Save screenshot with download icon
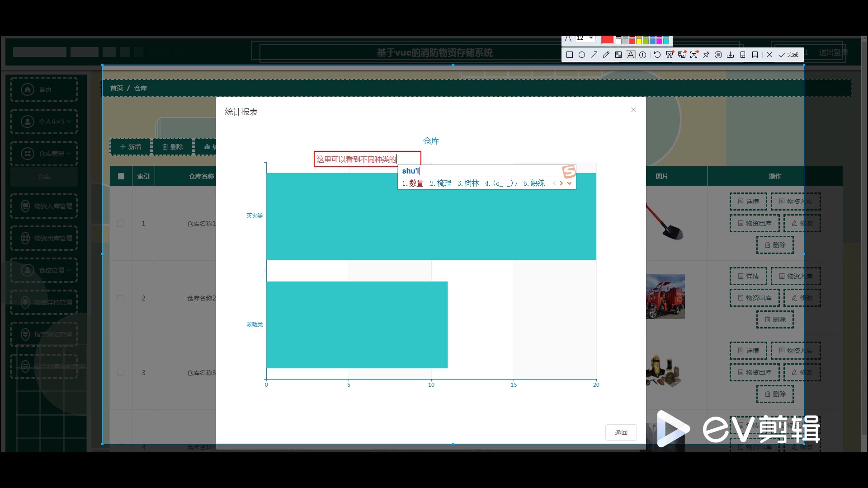 [730, 55]
